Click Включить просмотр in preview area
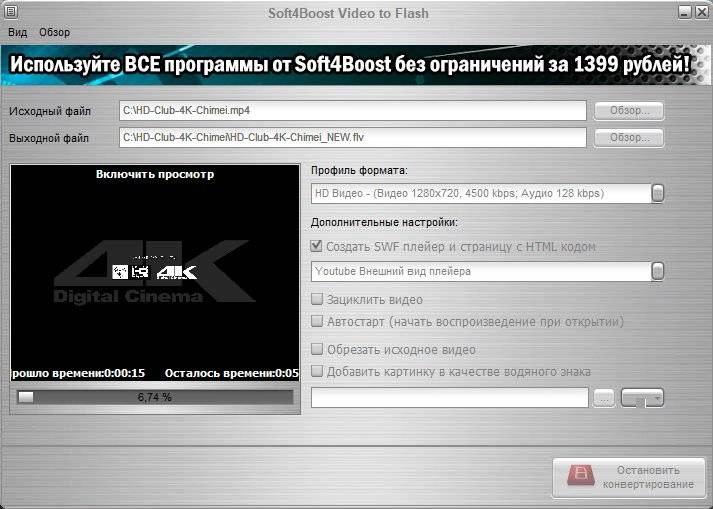Image resolution: width=713 pixels, height=509 pixels. [x=155, y=174]
